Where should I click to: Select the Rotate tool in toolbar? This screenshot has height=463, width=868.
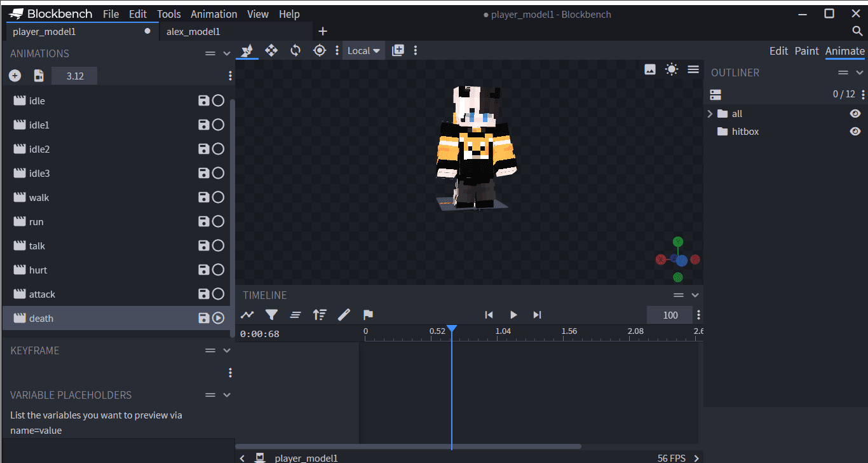point(295,50)
